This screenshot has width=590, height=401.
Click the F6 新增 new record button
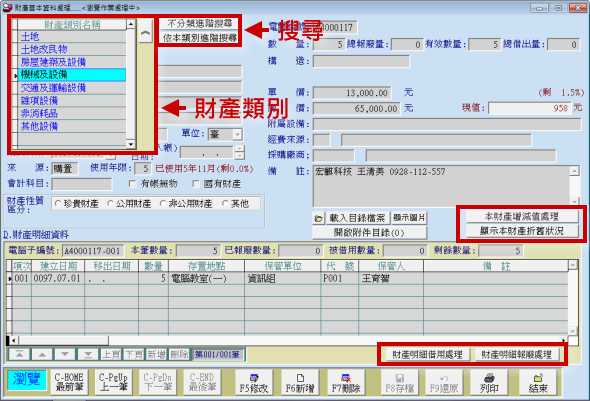300,383
